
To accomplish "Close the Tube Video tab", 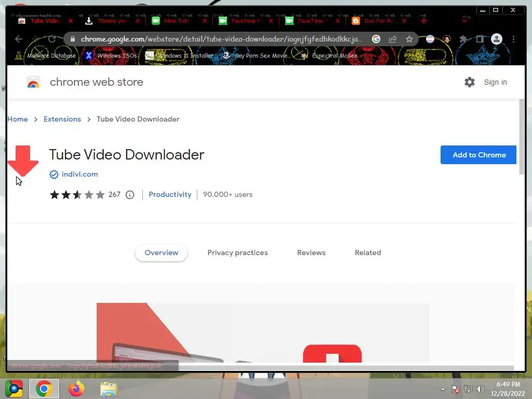I will [x=71, y=21].
